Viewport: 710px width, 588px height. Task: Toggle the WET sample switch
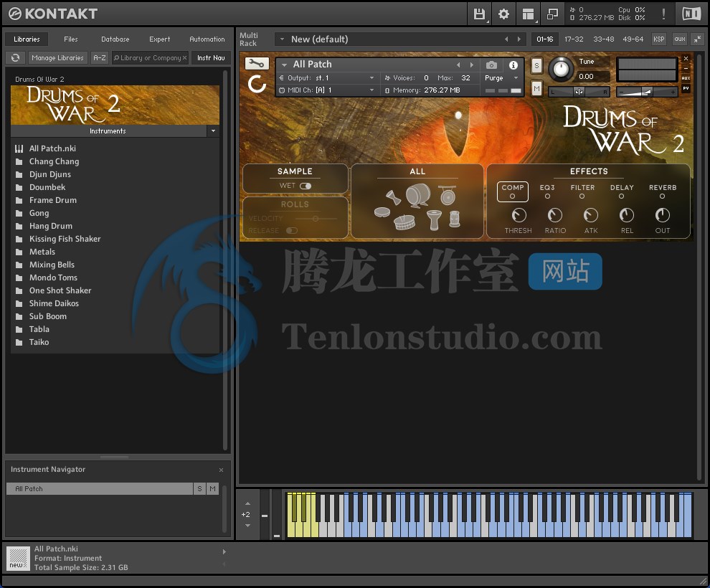click(x=306, y=186)
